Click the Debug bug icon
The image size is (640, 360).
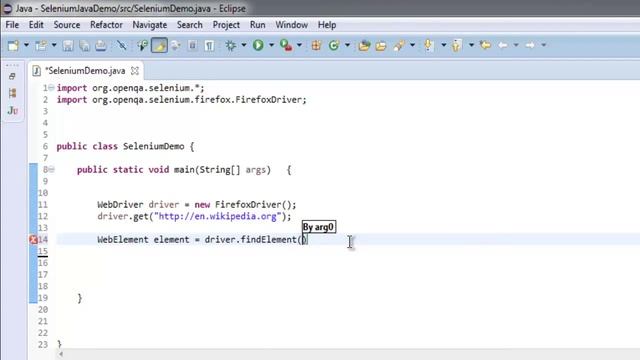point(231,45)
